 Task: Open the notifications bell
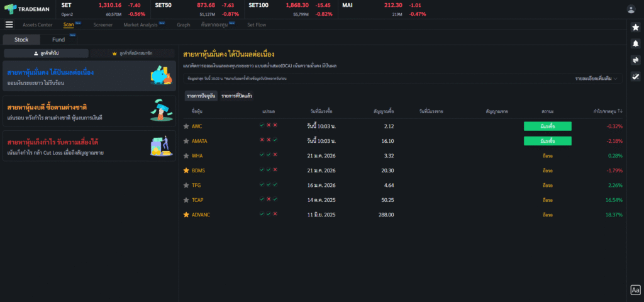(x=635, y=43)
